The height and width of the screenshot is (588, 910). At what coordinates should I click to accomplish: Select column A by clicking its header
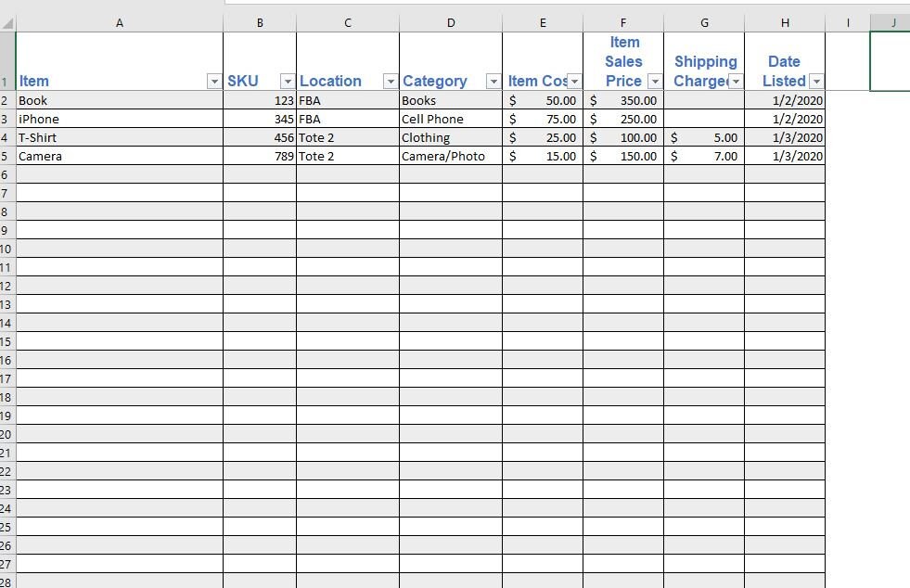(119, 21)
